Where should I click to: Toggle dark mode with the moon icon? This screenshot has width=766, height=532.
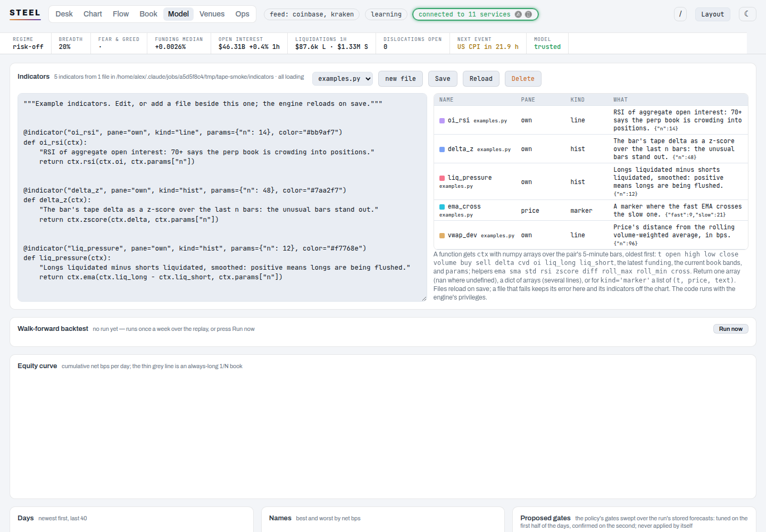pos(747,14)
